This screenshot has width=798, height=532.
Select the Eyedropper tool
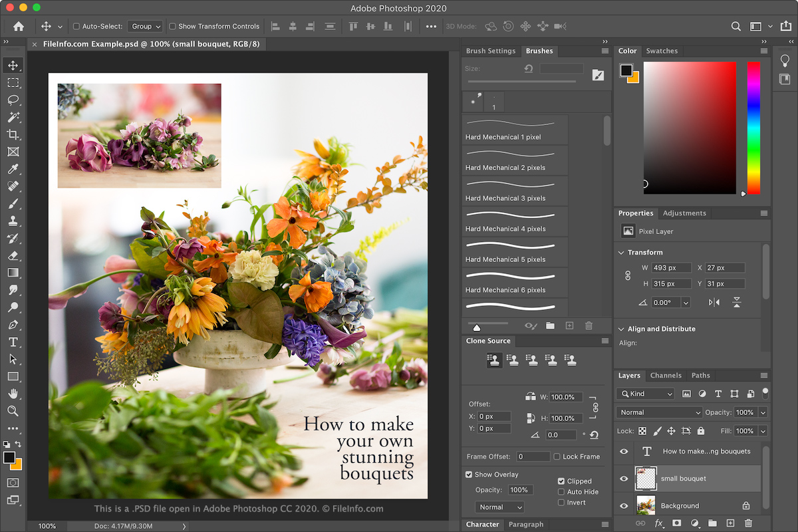pos(13,169)
